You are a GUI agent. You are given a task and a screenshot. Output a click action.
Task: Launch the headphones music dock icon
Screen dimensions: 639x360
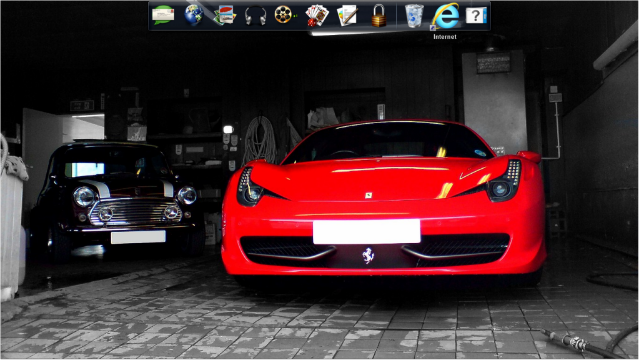click(x=255, y=16)
